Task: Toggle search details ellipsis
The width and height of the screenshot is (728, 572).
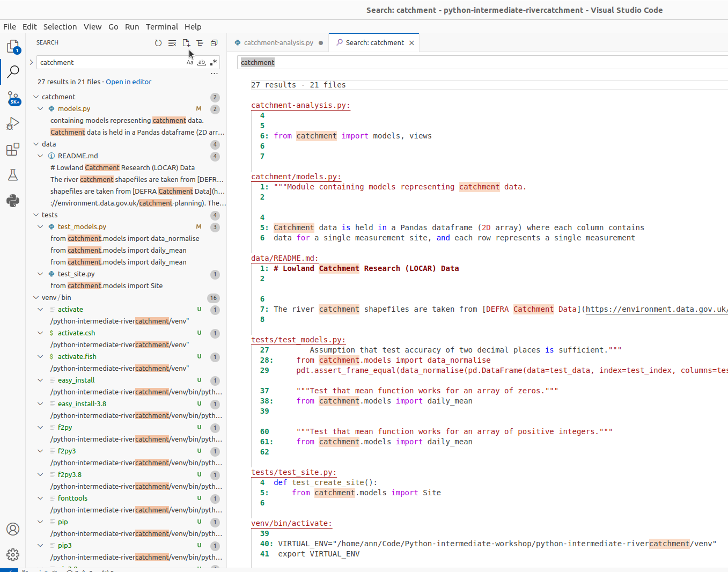Action: [x=214, y=74]
